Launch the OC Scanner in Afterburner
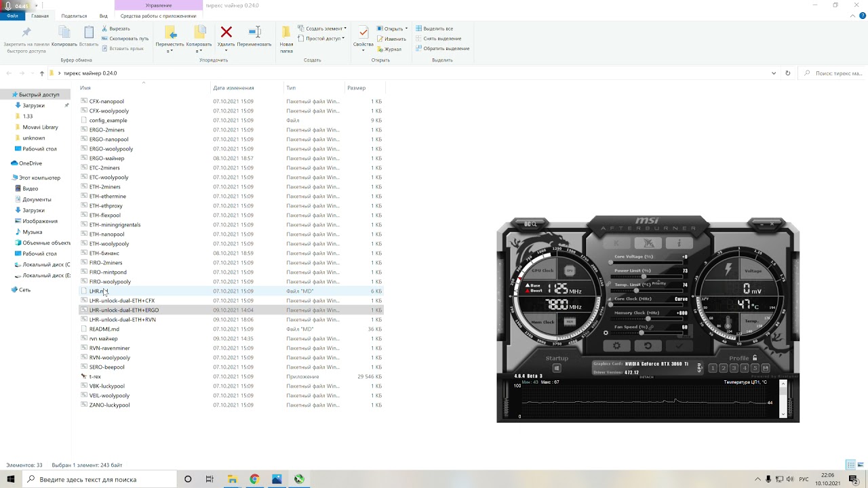868x488 pixels. pyautogui.click(x=529, y=224)
